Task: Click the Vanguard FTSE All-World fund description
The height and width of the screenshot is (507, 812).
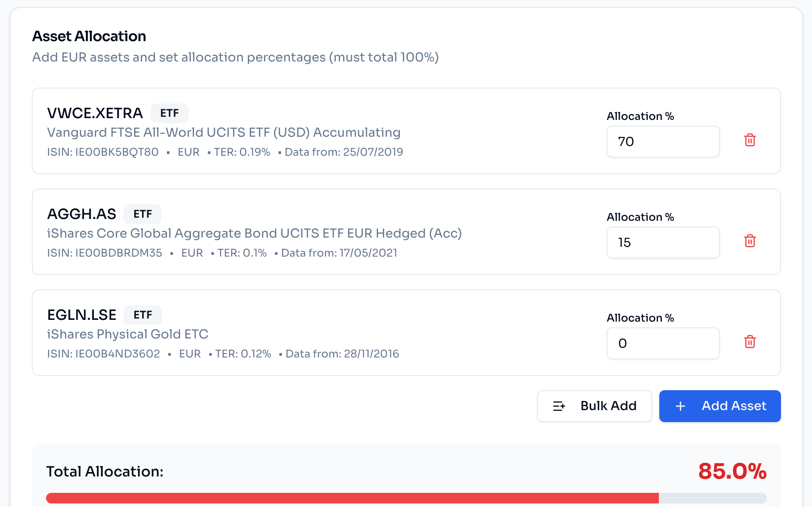Action: click(224, 132)
